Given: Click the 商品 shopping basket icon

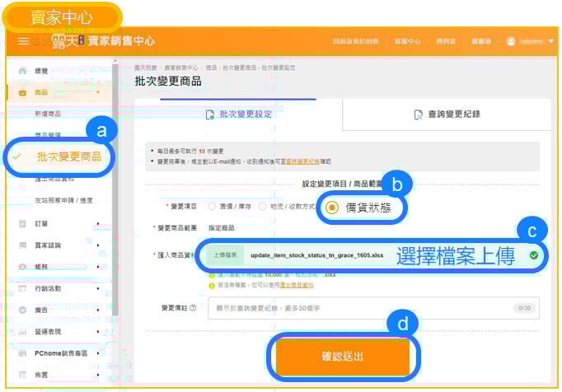Looking at the screenshot, I should coord(22,92).
